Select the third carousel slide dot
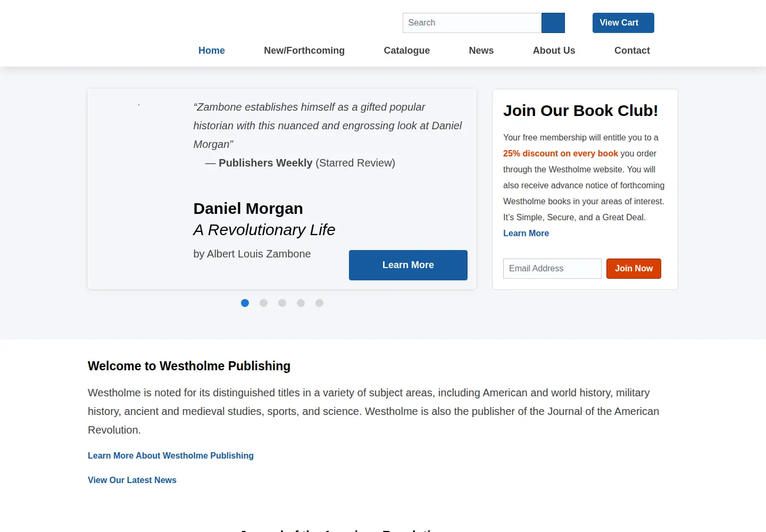Image resolution: width=766 pixels, height=532 pixels. point(282,303)
